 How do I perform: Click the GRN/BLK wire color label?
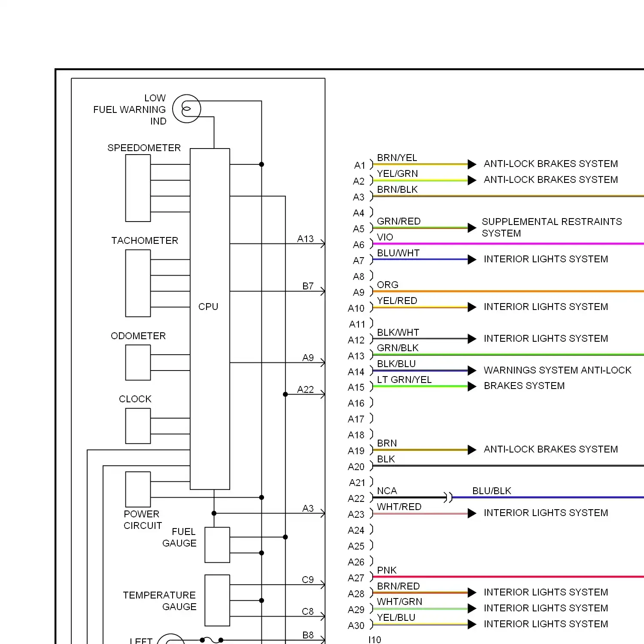pyautogui.click(x=398, y=348)
